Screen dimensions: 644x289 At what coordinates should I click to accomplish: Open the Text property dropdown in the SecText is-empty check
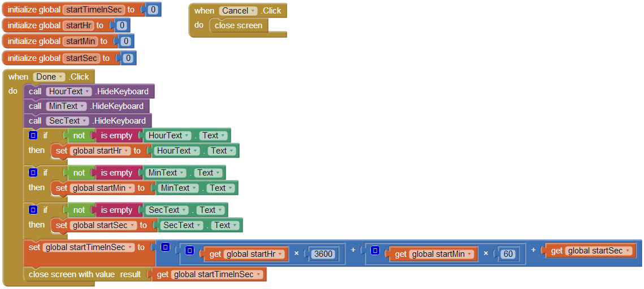pyautogui.click(x=211, y=210)
